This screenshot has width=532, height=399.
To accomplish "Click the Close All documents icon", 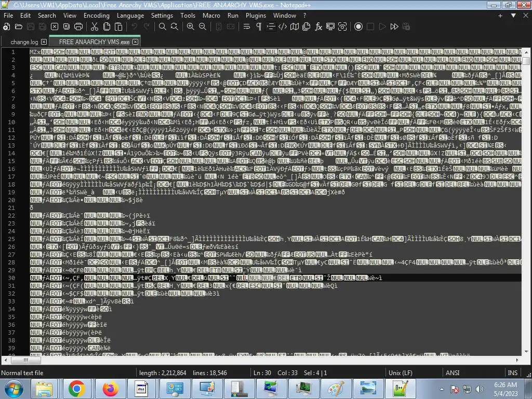I will 66,27.
